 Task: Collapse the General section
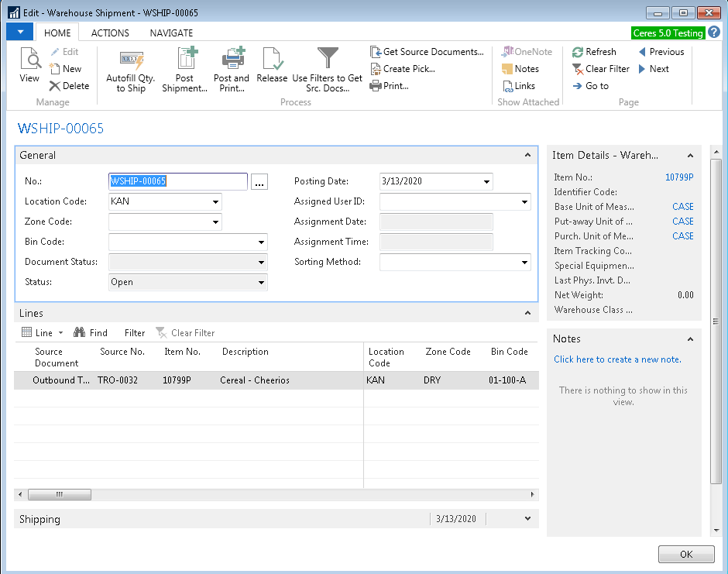tap(527, 155)
